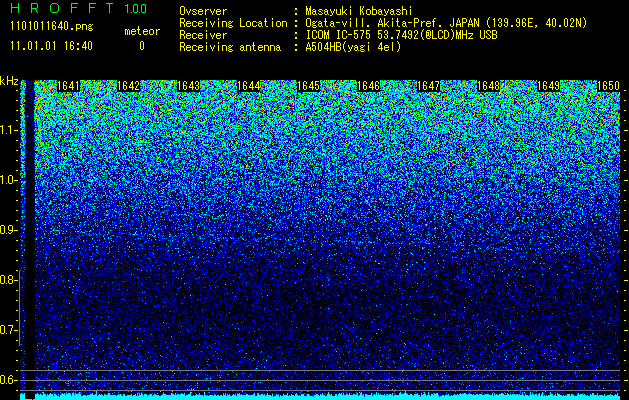This screenshot has width=629, height=400.
Task: Click the 1647 time marker
Action: pyautogui.click(x=428, y=86)
